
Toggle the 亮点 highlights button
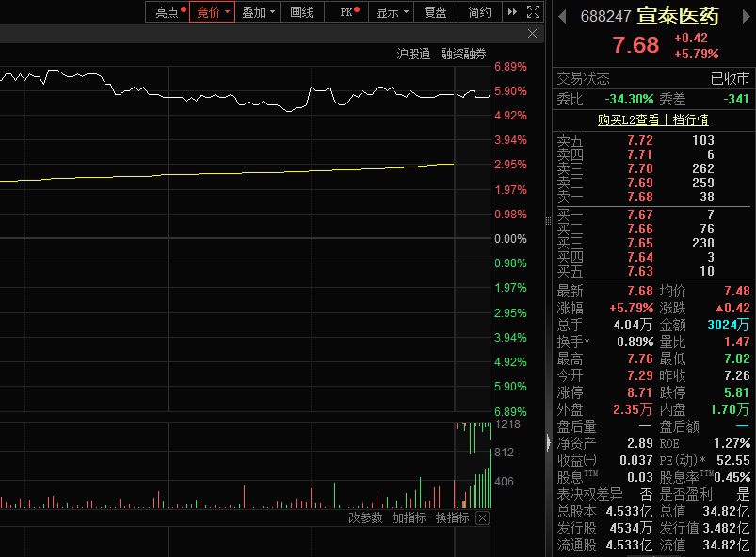[x=168, y=12]
